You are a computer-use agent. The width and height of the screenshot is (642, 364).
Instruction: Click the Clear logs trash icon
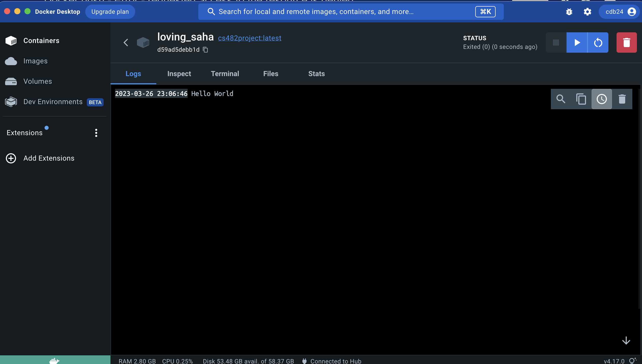click(x=622, y=99)
